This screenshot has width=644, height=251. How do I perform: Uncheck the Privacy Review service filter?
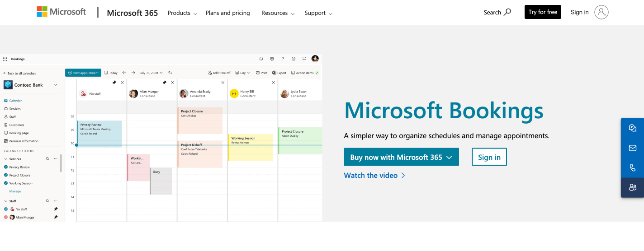6,167
